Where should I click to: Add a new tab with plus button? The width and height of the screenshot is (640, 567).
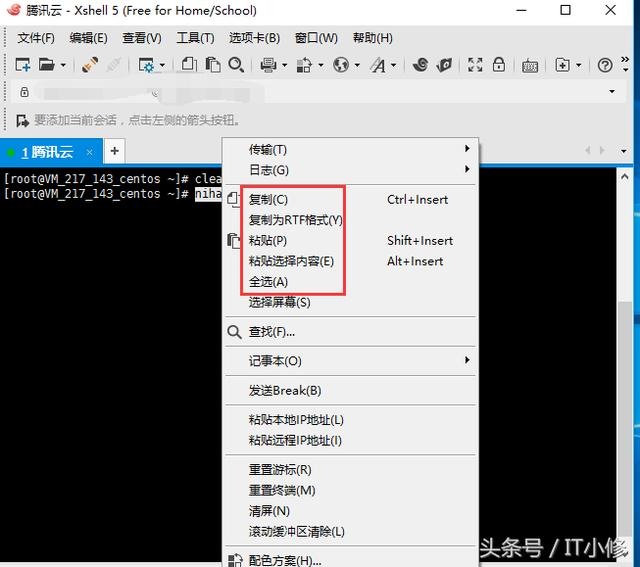point(115,151)
